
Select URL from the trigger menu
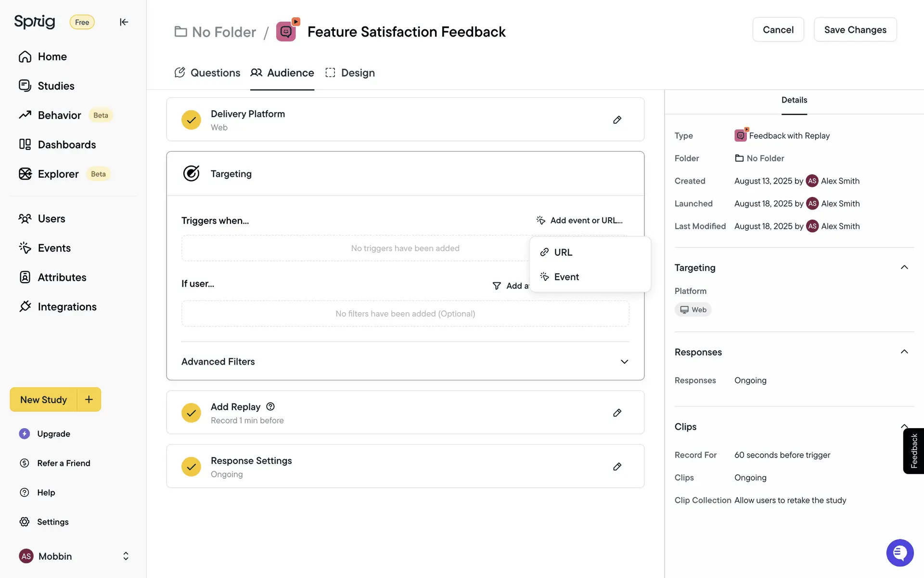(x=563, y=252)
